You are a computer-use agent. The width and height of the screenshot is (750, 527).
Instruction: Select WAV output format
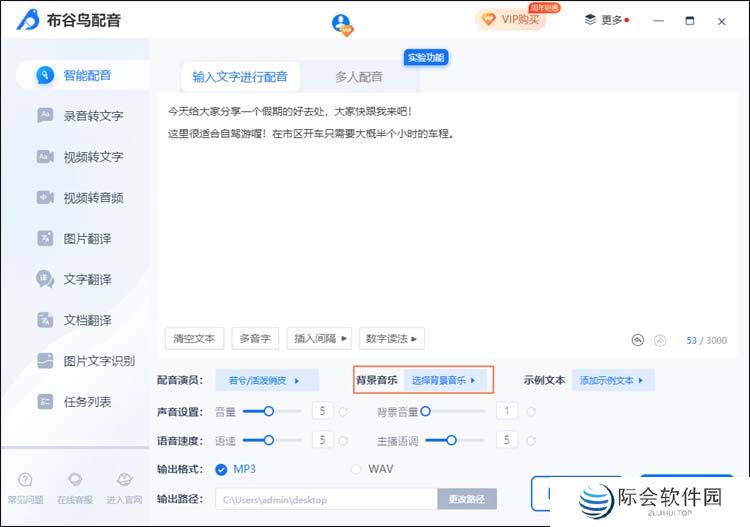click(x=356, y=469)
